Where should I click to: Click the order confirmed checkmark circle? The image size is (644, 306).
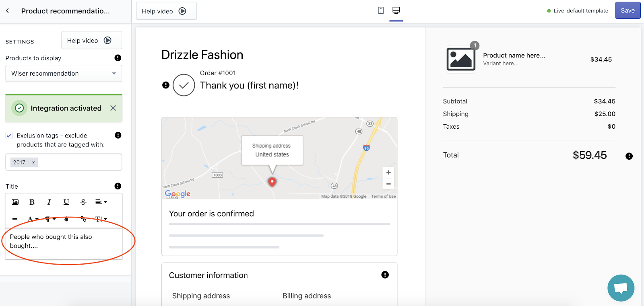point(184,85)
